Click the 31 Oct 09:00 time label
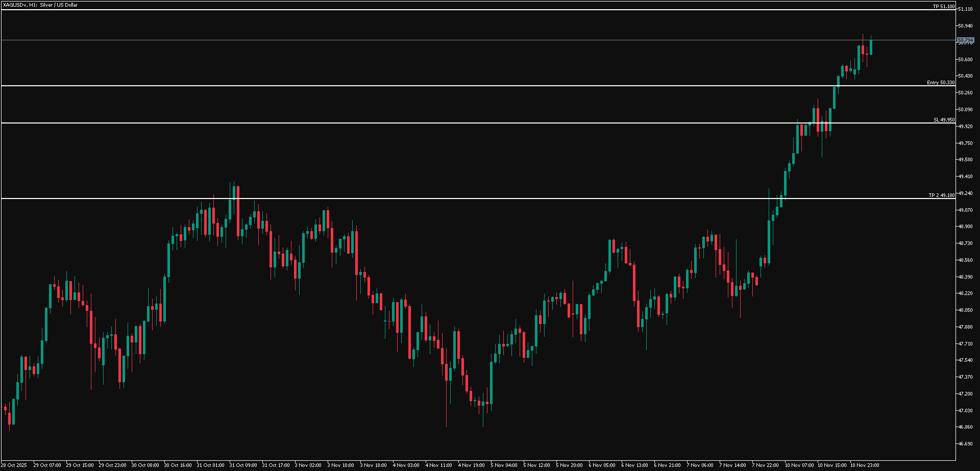 click(243, 465)
